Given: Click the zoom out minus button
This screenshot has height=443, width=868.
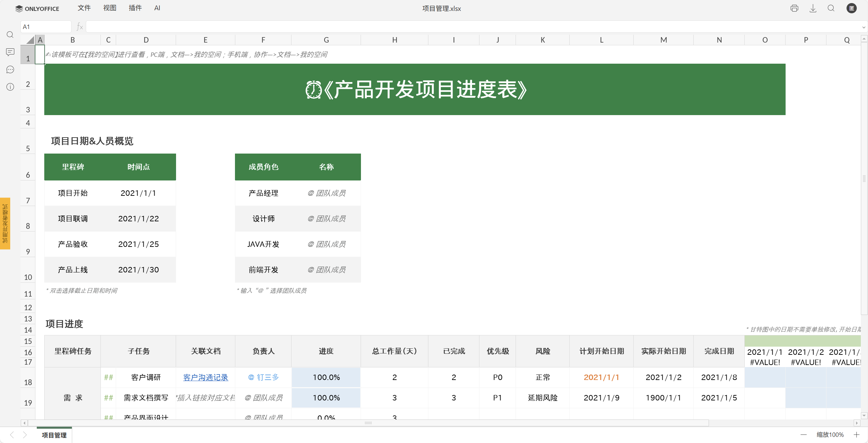Looking at the screenshot, I should (804, 435).
